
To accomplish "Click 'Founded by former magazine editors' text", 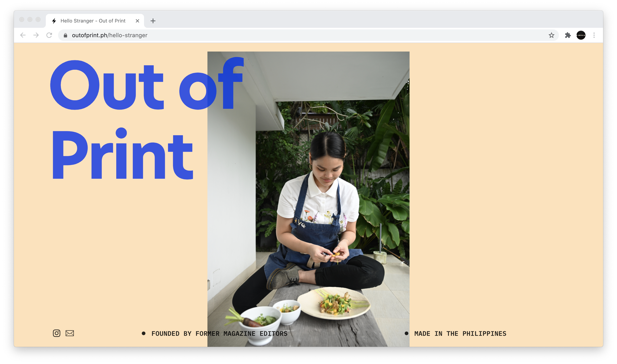I will click(219, 334).
